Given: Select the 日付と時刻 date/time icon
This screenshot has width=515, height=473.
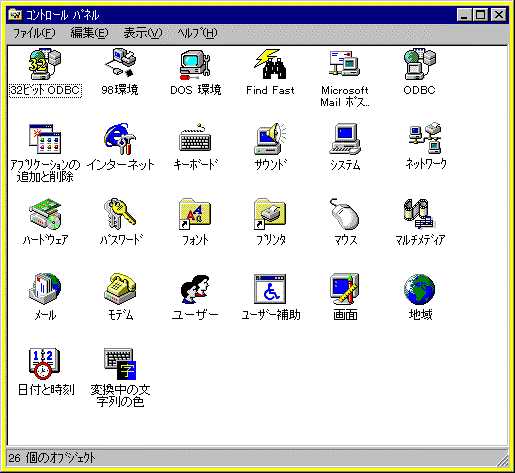Looking at the screenshot, I should click(45, 364).
